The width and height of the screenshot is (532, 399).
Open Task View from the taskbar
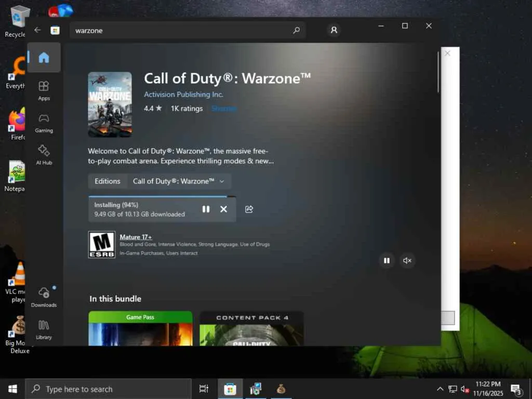pos(204,389)
